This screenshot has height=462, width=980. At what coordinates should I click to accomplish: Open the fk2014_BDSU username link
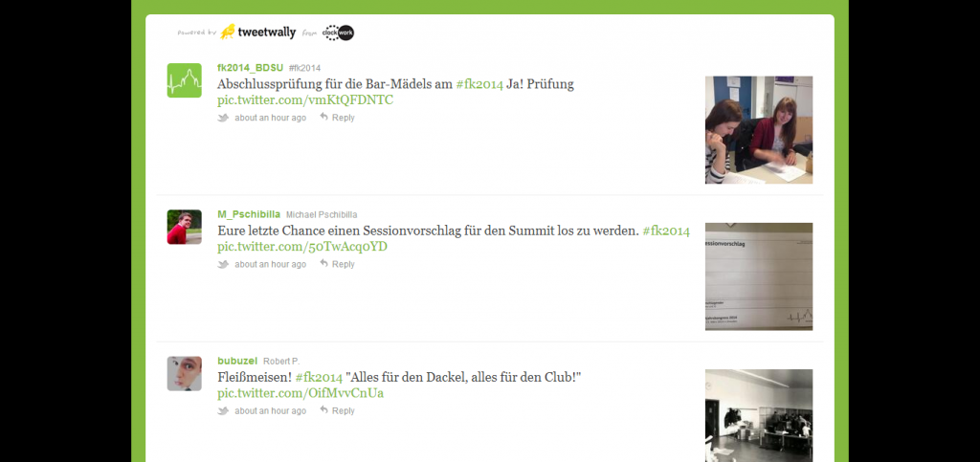[250, 67]
